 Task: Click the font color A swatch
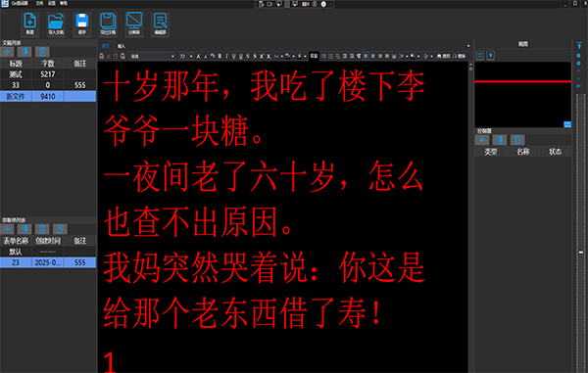click(299, 56)
